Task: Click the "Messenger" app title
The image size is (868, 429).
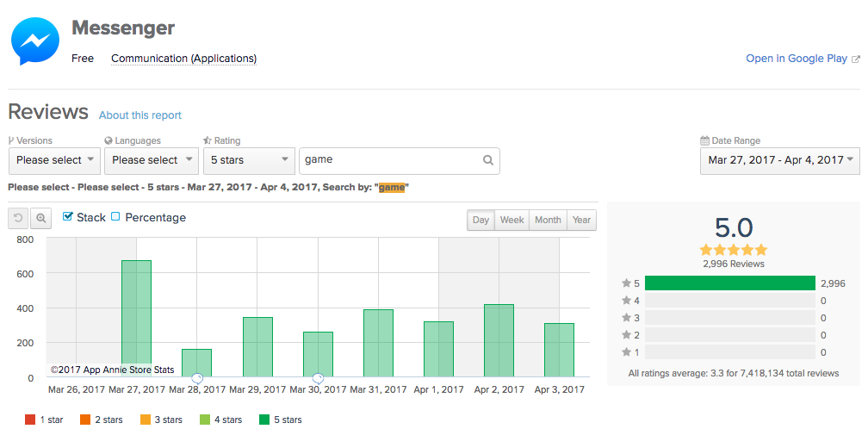Action: click(123, 28)
